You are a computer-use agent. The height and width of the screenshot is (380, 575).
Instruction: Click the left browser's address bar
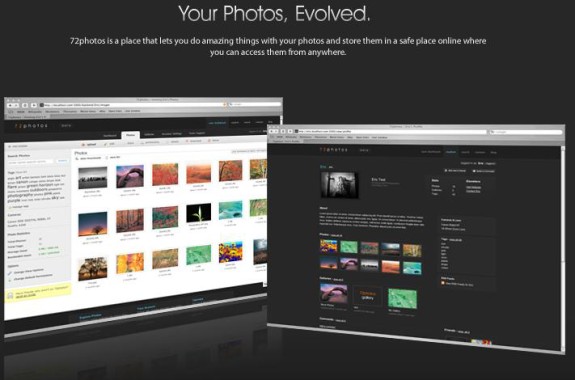click(x=133, y=105)
